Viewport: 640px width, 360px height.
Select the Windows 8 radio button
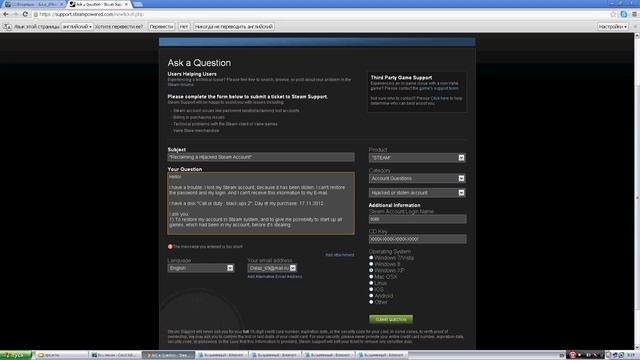click(371, 264)
